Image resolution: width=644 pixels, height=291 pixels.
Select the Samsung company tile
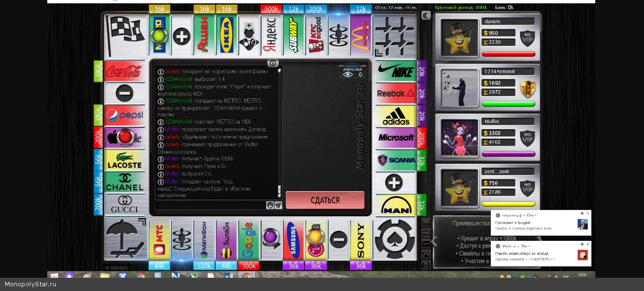click(293, 240)
